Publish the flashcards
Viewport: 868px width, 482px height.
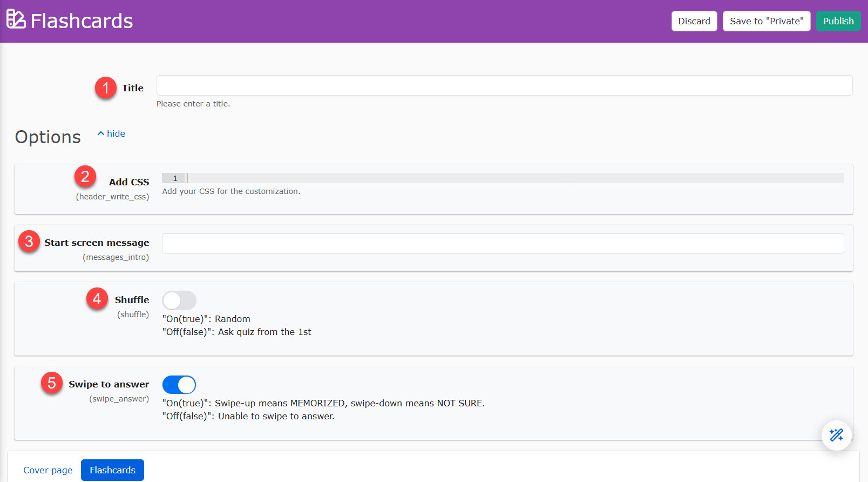pyautogui.click(x=838, y=21)
